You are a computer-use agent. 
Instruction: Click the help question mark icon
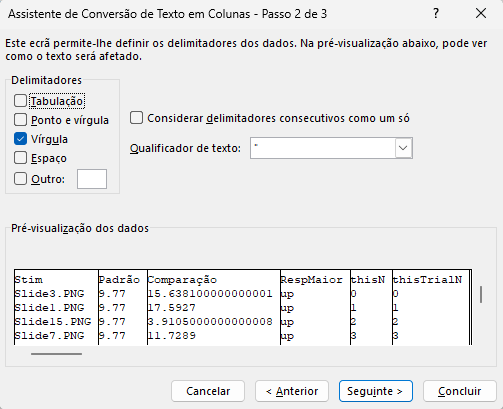coord(436,14)
